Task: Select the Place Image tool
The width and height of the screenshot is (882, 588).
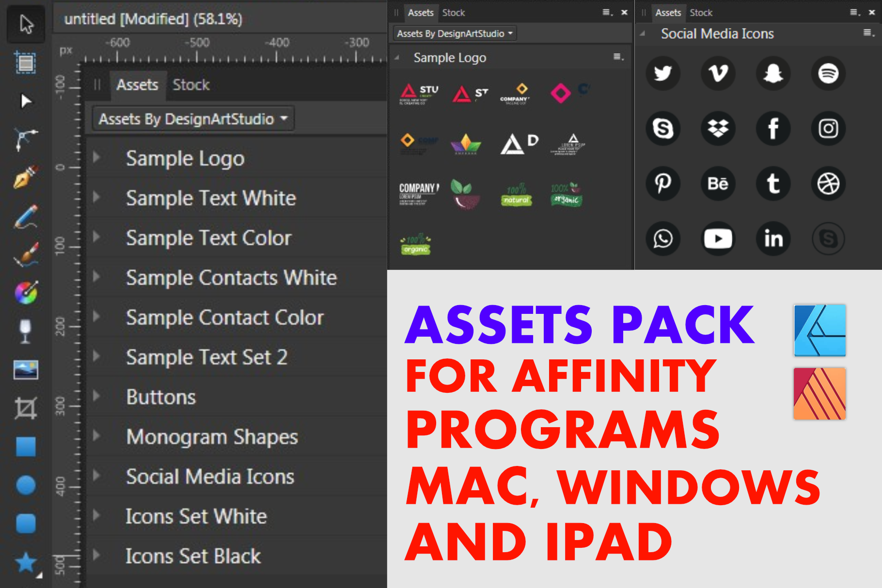Action: coord(25,371)
